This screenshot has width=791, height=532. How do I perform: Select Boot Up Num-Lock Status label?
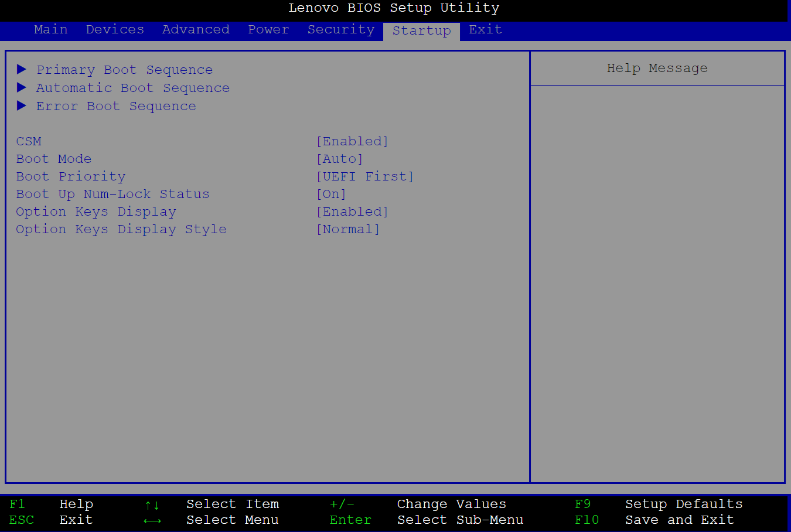point(112,194)
